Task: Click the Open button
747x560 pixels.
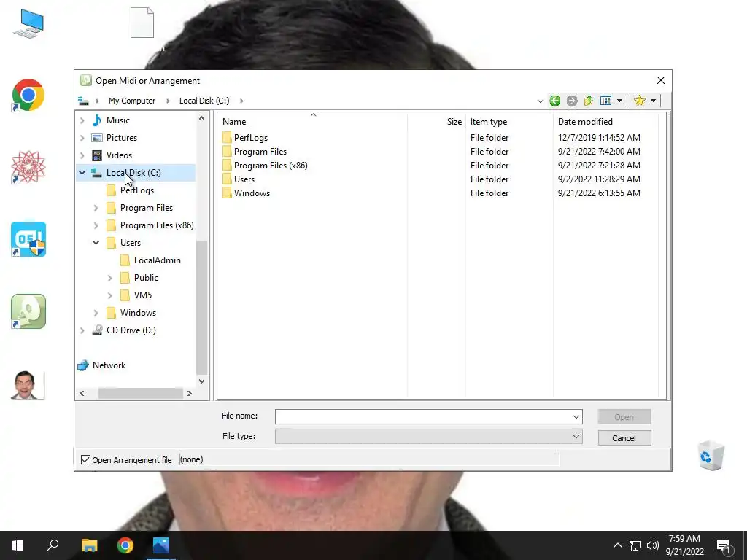Action: pos(624,417)
